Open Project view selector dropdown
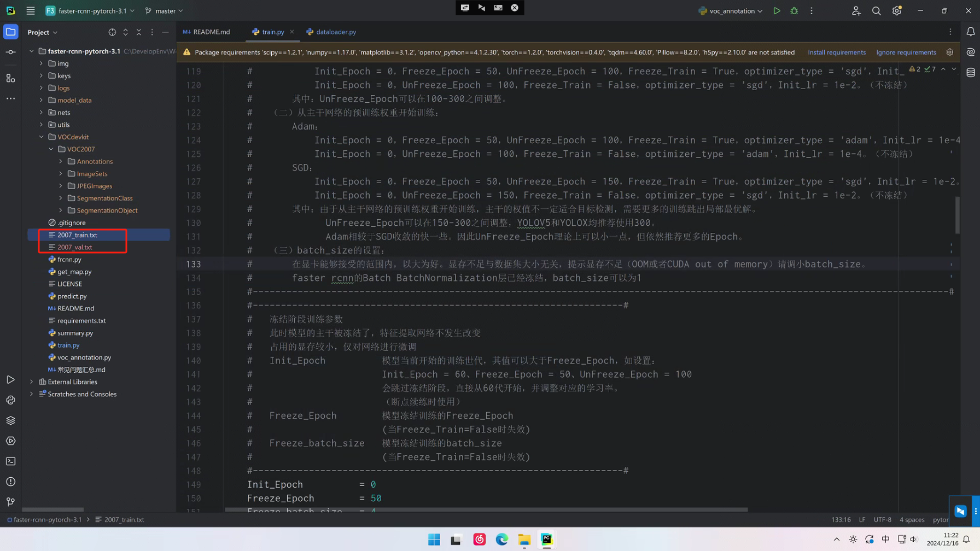This screenshot has width=980, height=551. [x=43, y=32]
